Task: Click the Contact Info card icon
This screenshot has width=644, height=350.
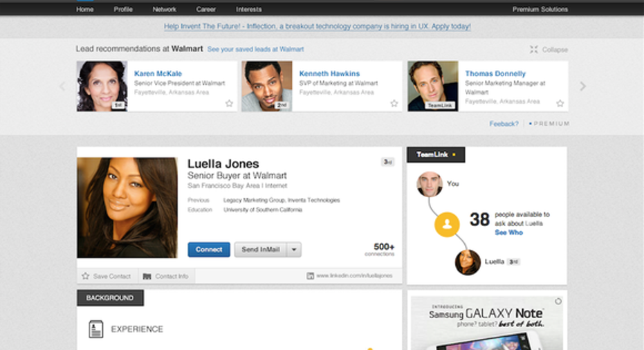Action: 147,277
